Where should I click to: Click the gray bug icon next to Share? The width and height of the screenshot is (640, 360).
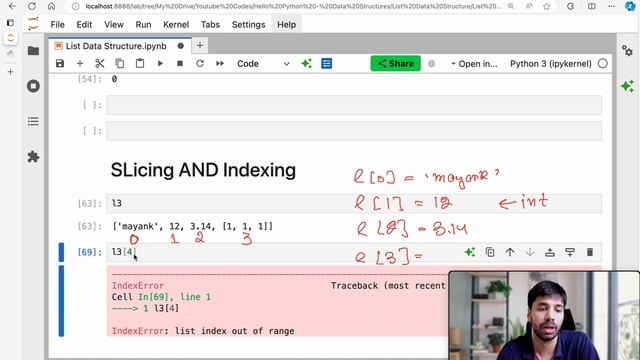[x=431, y=64]
